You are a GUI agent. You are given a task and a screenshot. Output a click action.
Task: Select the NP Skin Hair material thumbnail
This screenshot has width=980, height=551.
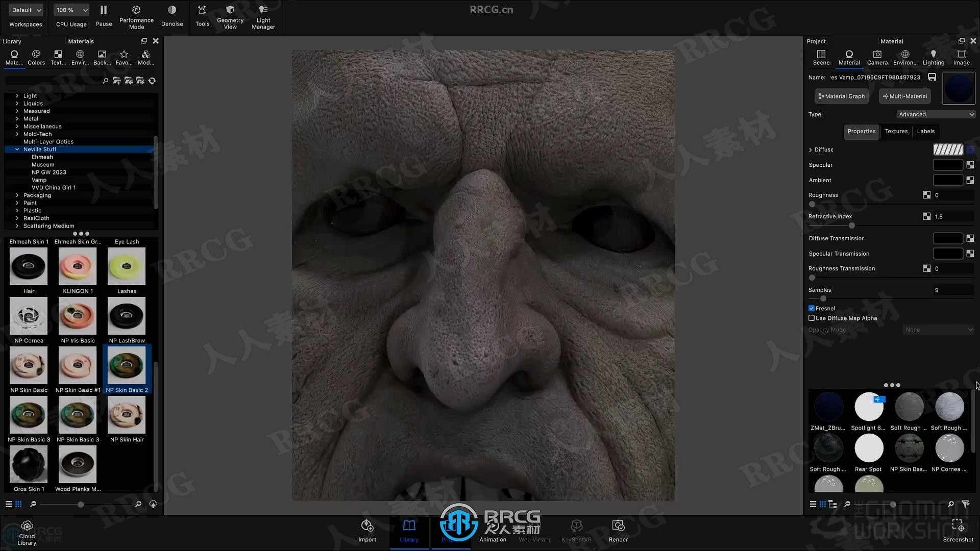click(x=127, y=415)
